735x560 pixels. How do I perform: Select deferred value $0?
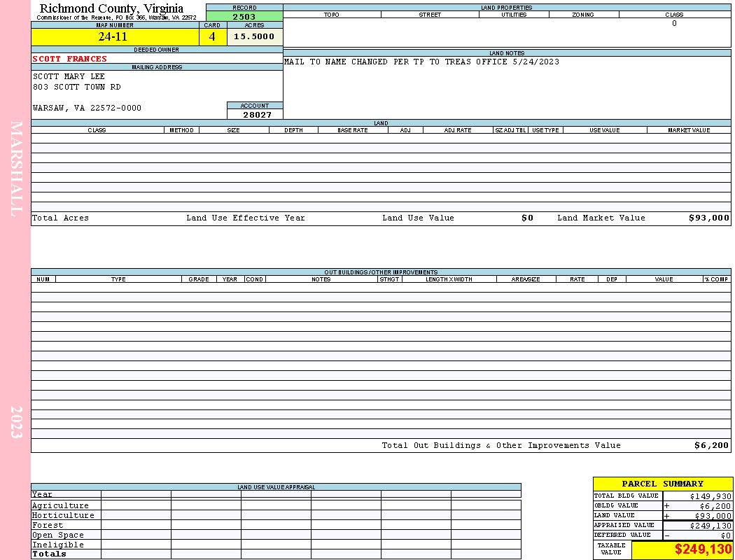point(726,535)
